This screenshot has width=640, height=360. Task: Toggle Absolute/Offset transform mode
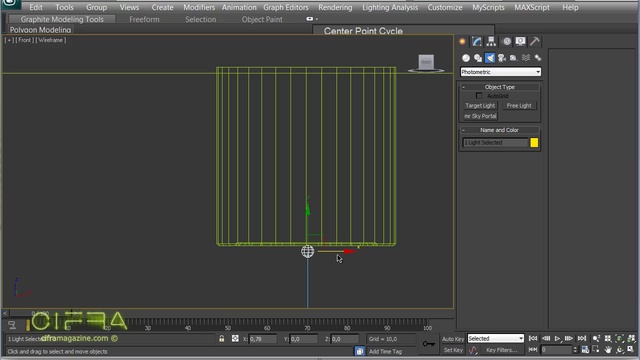click(x=235, y=339)
